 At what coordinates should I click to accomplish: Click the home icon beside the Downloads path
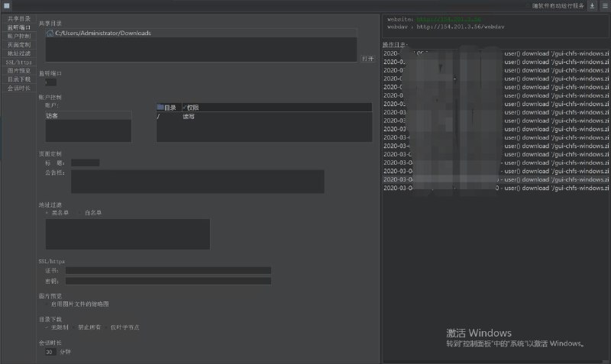pos(50,33)
